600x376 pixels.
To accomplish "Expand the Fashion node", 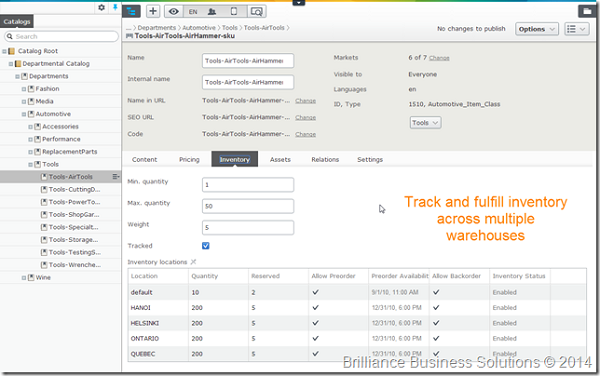I will 24,89.
